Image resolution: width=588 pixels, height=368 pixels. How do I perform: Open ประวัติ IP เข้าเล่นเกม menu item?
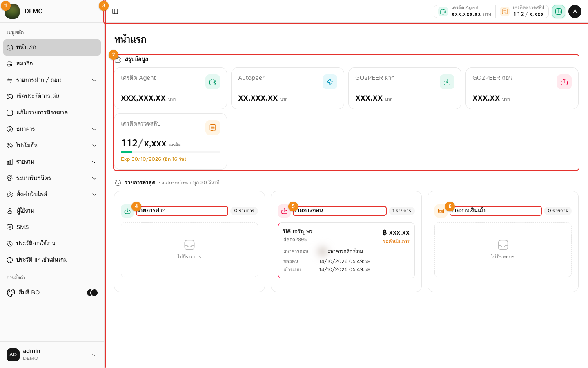(x=52, y=260)
